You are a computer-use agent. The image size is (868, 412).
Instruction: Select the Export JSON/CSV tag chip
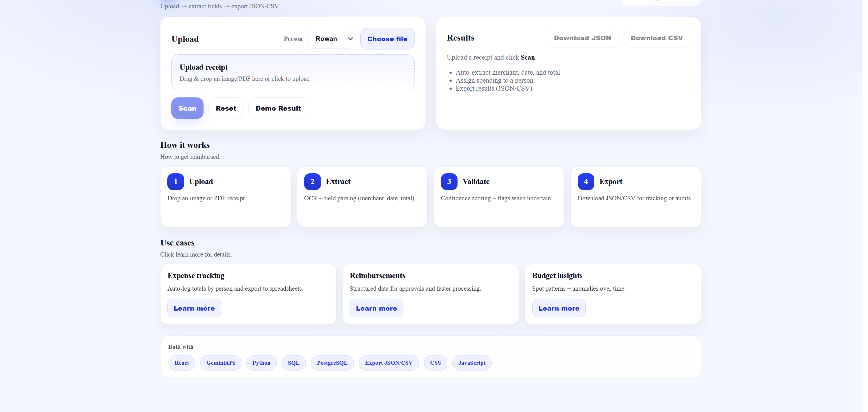click(389, 363)
